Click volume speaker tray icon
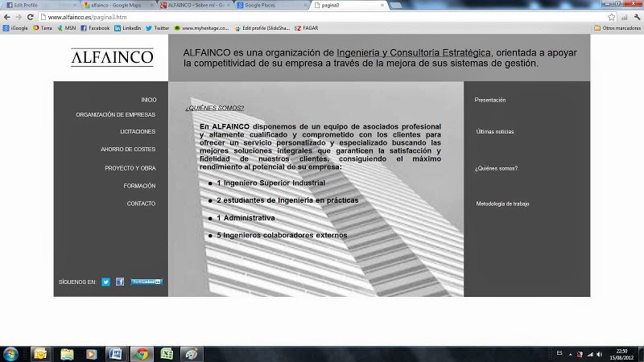 (599, 354)
